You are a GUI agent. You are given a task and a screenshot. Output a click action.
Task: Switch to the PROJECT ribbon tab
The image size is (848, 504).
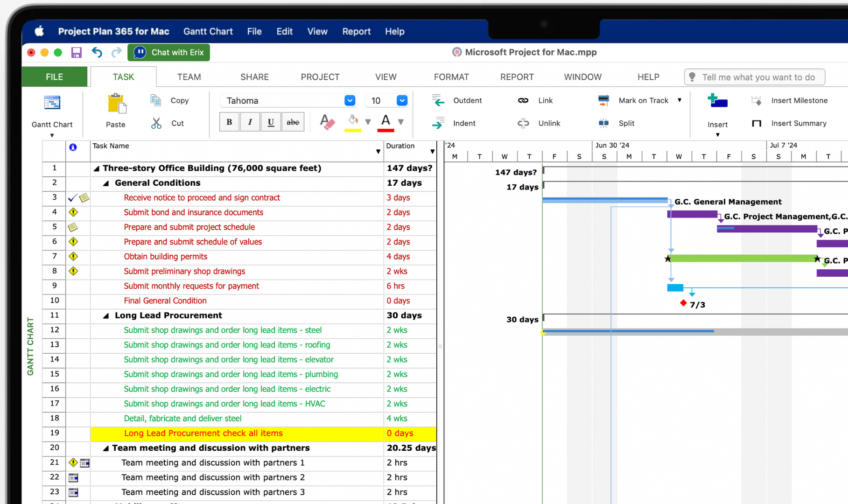click(320, 77)
